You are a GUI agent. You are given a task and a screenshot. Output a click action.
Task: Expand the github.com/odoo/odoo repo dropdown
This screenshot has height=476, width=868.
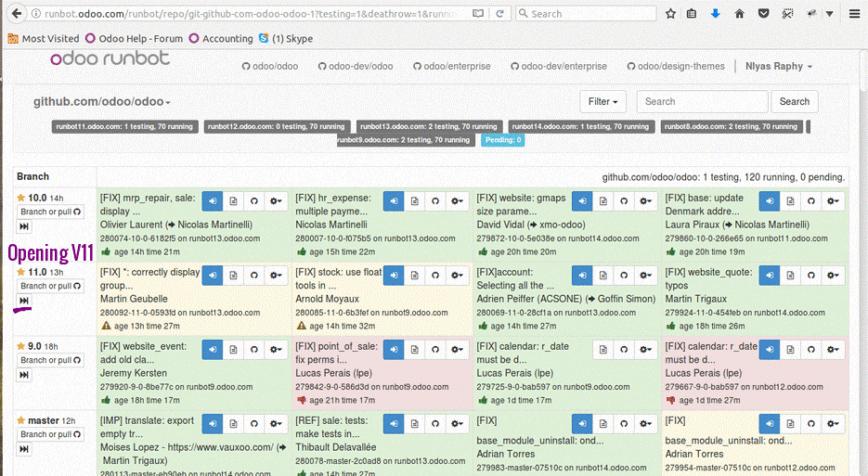[102, 102]
